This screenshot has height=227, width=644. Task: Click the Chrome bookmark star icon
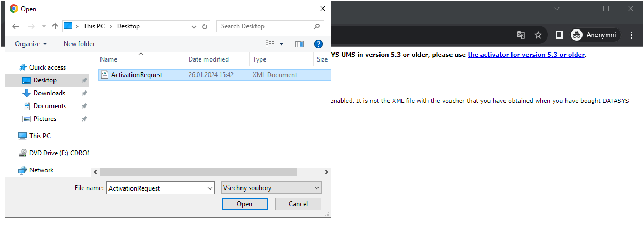coord(538,35)
